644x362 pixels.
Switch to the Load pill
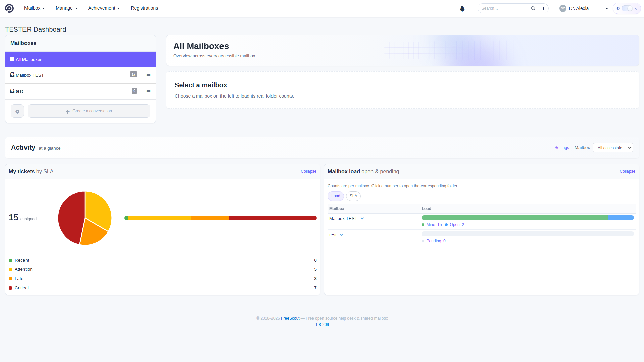coord(336,196)
